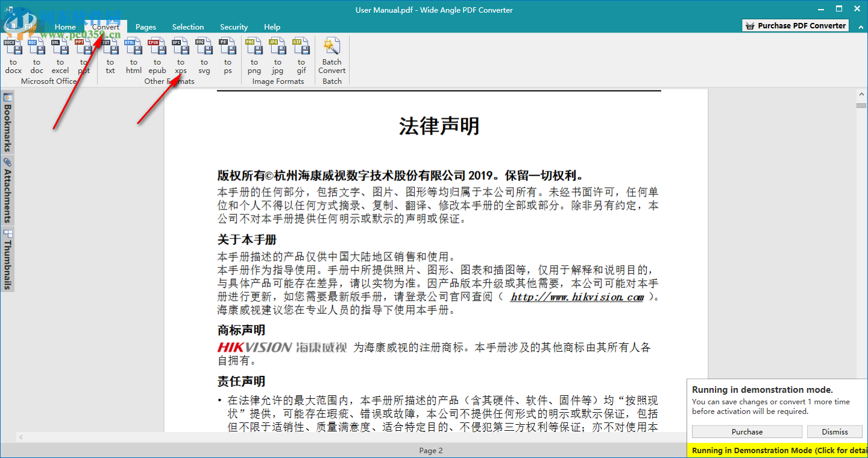868x458 pixels.
Task: Select the to excel conversion icon
Action: (60, 57)
